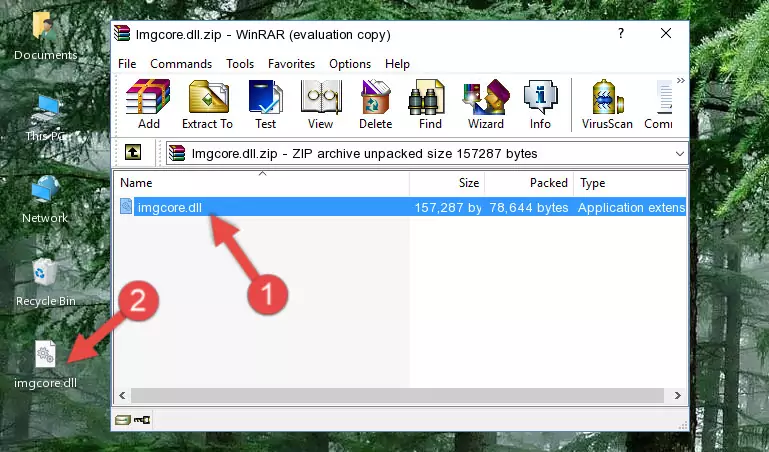Click the drive icon in status bar
Image resolution: width=769 pixels, height=452 pixels.
pyautogui.click(x=123, y=420)
